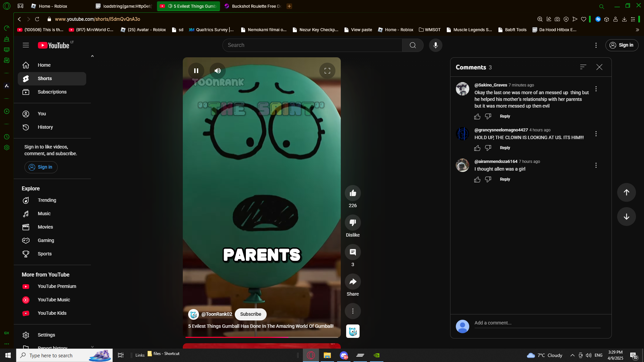Dislike the @grancysneelomagno4427 comment

point(488,148)
